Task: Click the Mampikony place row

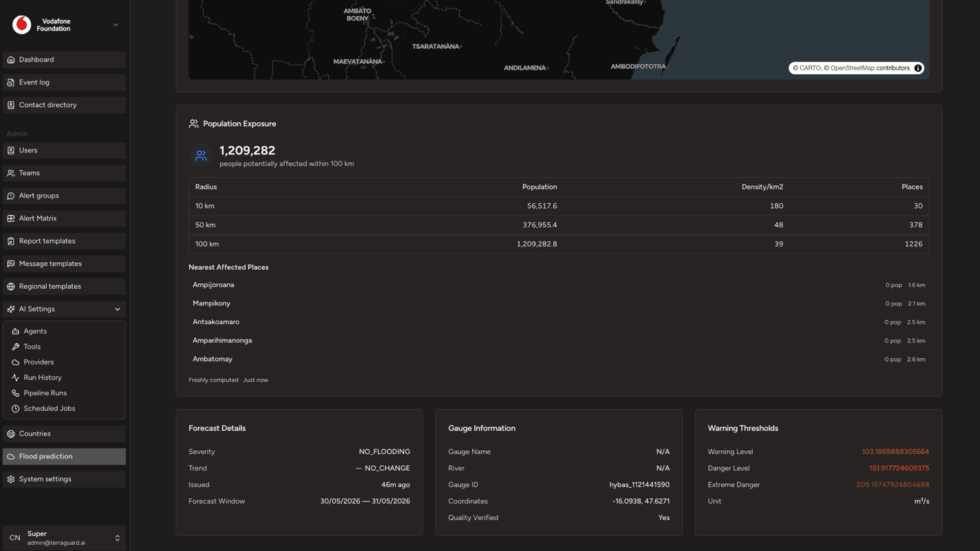Action: click(x=559, y=303)
